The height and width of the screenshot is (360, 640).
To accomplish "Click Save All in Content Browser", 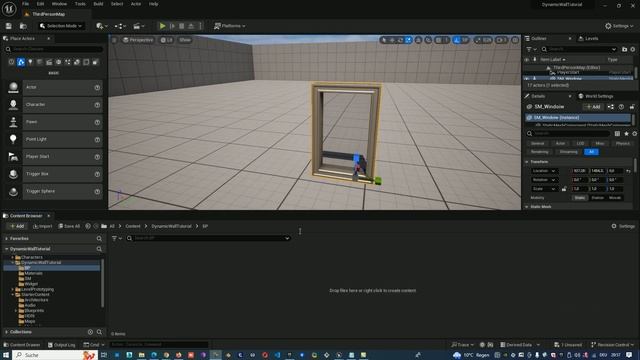I will [x=69, y=226].
